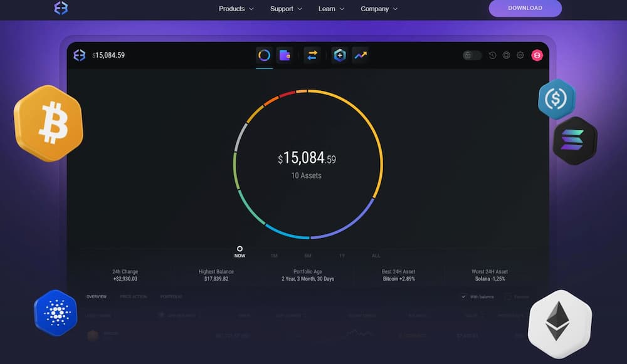Select the 1M timeline range

pos(274,256)
